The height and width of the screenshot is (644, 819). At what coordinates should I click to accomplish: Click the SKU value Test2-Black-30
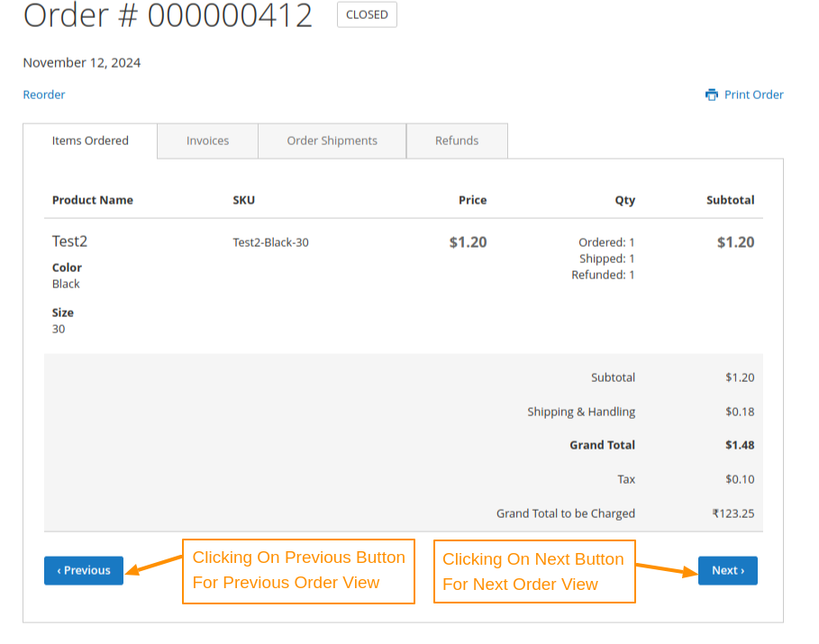[x=270, y=241]
